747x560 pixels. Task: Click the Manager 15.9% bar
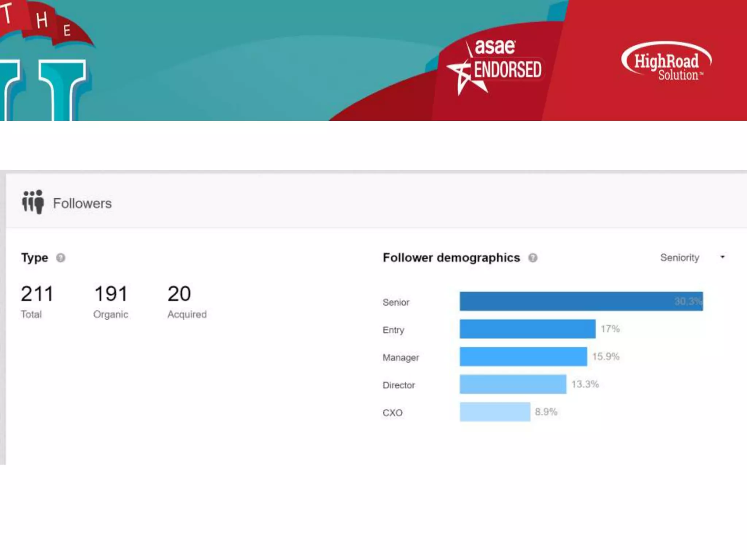pyautogui.click(x=523, y=357)
